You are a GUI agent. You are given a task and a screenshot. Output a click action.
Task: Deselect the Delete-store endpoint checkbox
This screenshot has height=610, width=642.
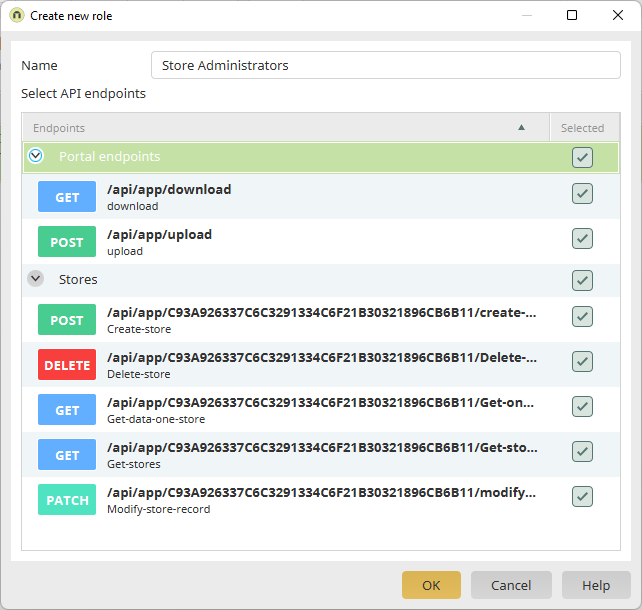point(582,361)
